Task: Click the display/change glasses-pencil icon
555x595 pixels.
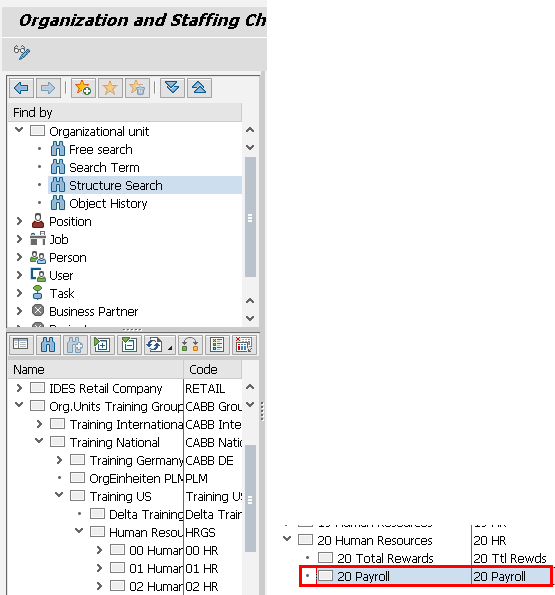Action: click(22, 52)
